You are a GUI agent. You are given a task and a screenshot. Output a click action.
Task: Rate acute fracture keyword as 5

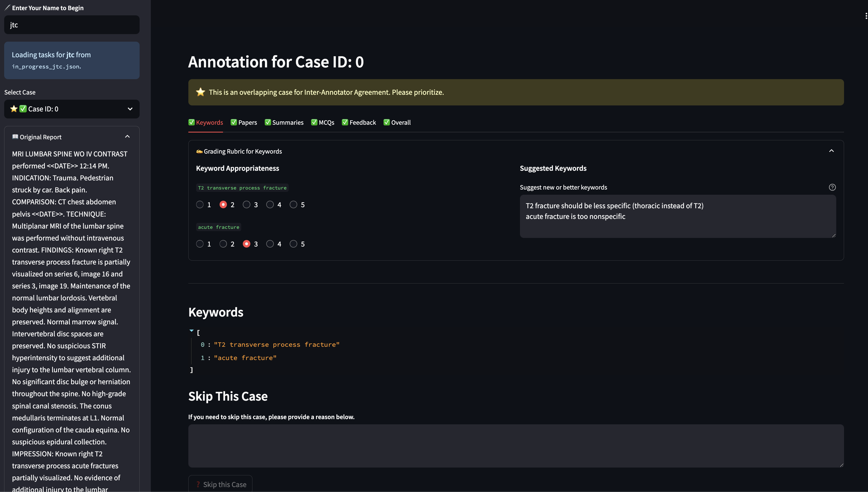pos(293,244)
